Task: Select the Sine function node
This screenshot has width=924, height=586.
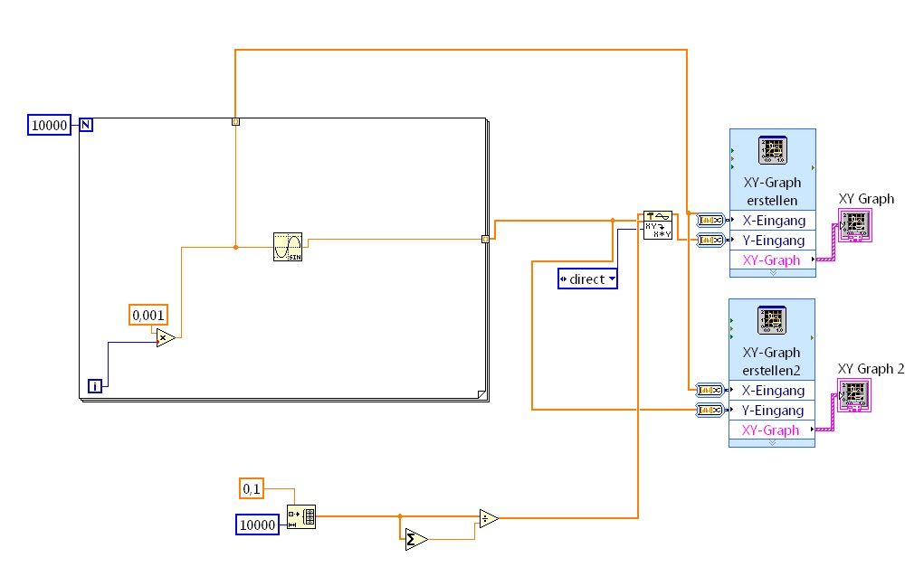Action: [x=288, y=247]
